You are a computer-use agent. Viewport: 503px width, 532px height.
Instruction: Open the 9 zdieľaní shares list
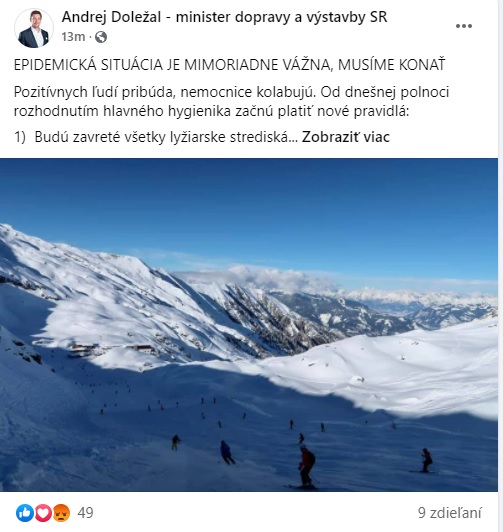450,513
